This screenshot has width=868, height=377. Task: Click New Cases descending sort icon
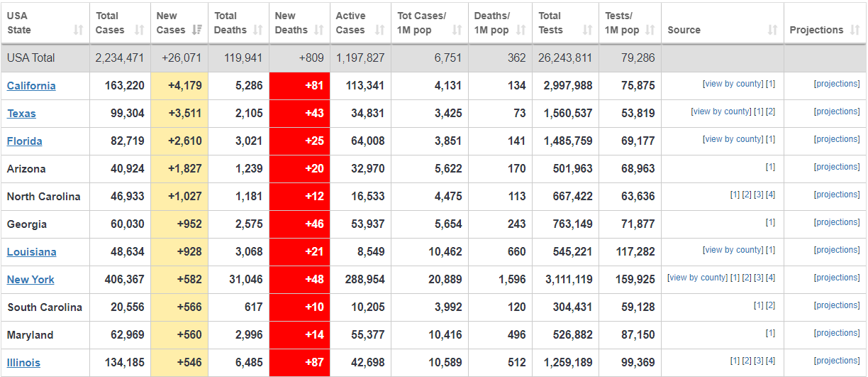197,30
